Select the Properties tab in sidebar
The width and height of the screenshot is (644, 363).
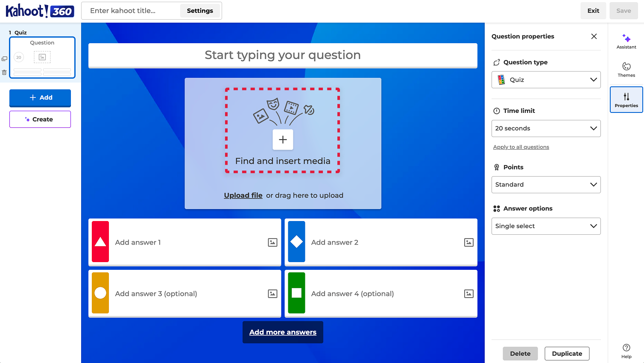click(x=626, y=100)
